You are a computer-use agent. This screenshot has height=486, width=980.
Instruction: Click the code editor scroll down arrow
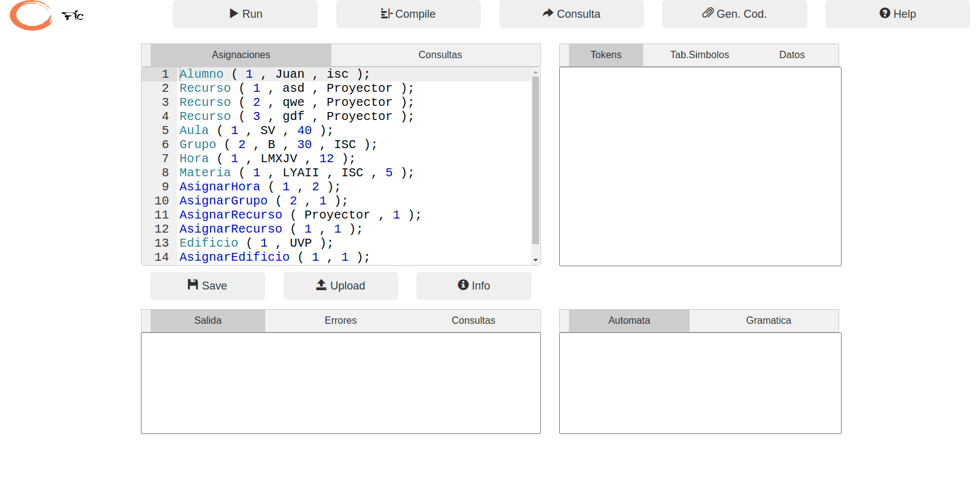click(x=536, y=260)
